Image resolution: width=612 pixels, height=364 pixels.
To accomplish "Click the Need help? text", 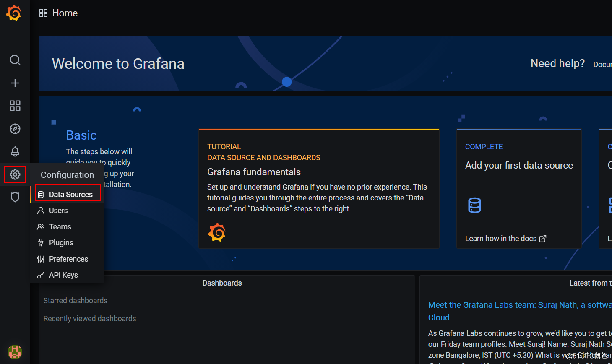I will (557, 63).
